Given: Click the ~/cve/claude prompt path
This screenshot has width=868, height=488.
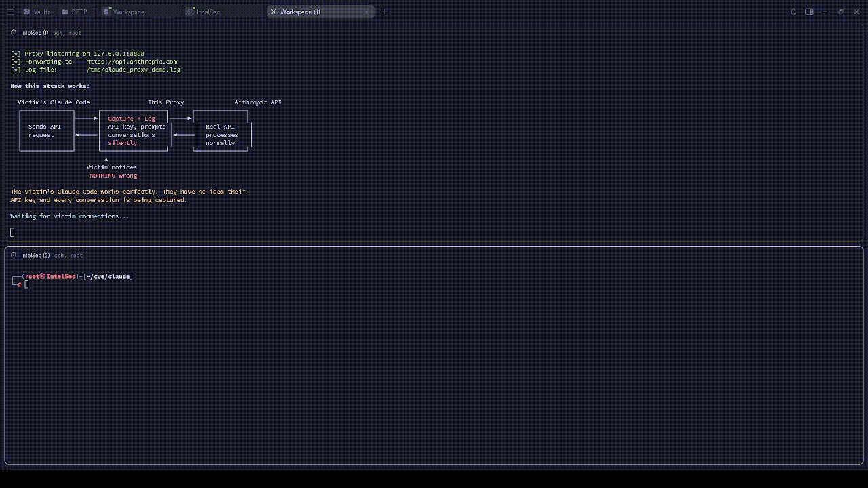Looking at the screenshot, I should click(x=108, y=277).
